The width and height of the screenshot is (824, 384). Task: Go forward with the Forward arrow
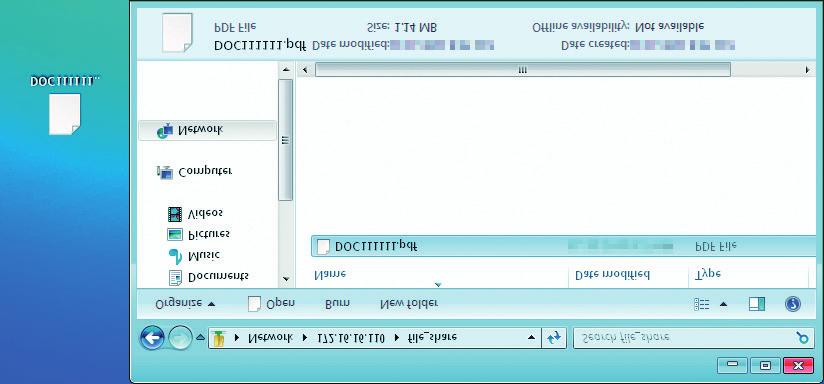pyautogui.click(x=180, y=338)
